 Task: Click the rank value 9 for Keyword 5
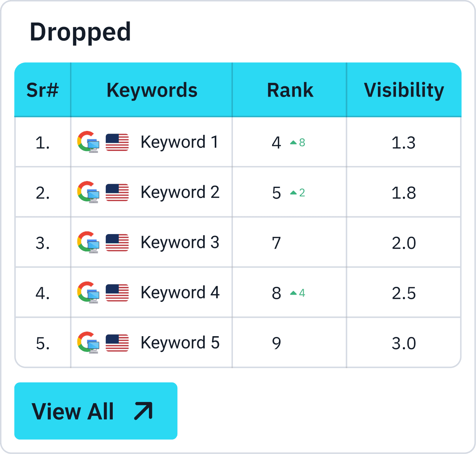[276, 343]
